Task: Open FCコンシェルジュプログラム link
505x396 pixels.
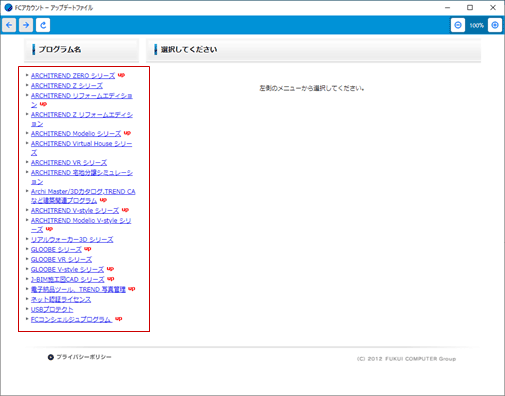Action: (x=71, y=320)
